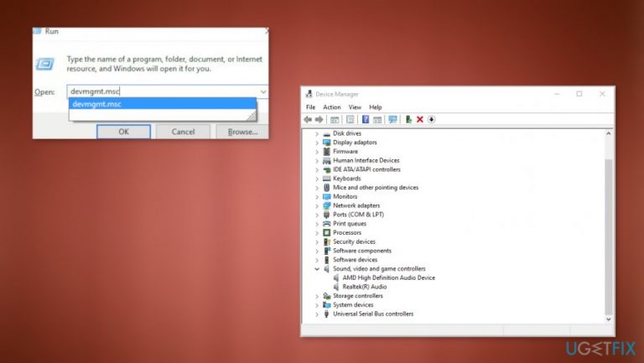The image size is (644, 363).
Task: Go forward with Device Manager toolbar Forward arrow
Action: click(319, 120)
